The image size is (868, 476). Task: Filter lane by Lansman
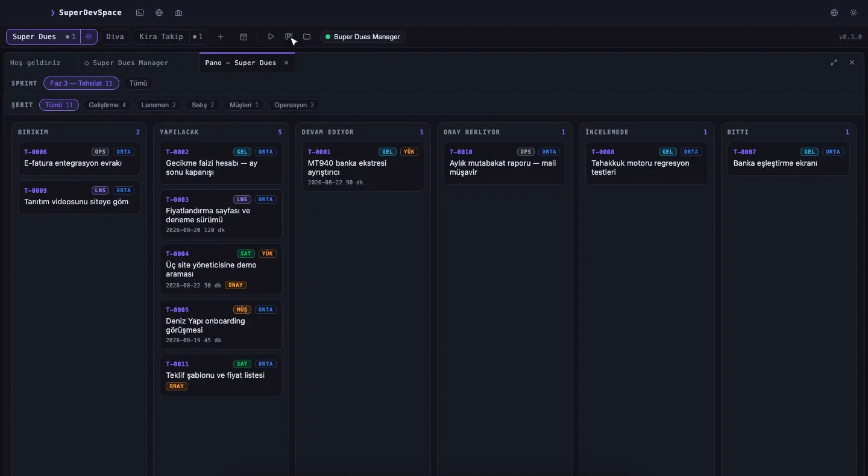[159, 105]
